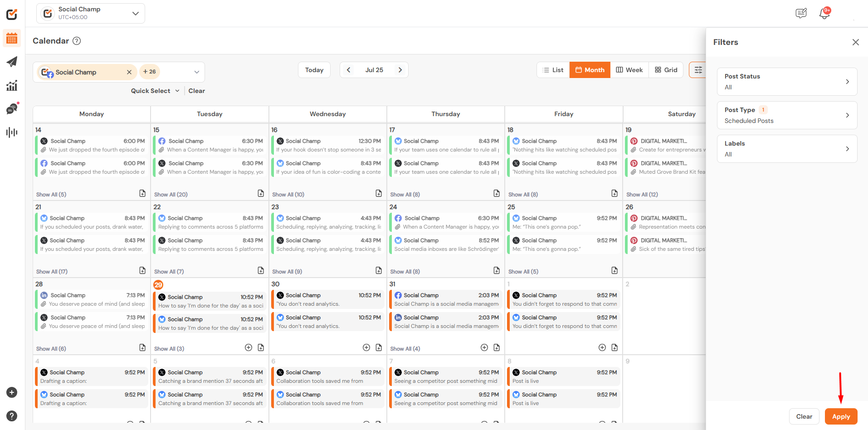Go to previous month arrow
The height and width of the screenshot is (430, 868).
[348, 70]
